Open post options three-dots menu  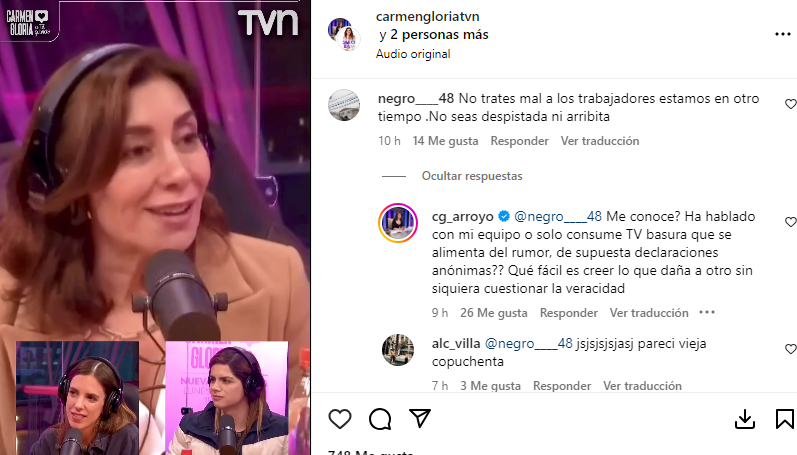click(x=783, y=34)
